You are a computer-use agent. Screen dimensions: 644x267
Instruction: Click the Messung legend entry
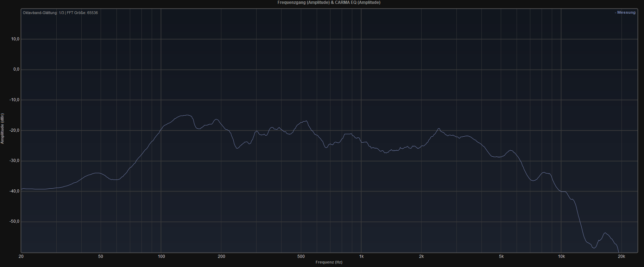(625, 12)
